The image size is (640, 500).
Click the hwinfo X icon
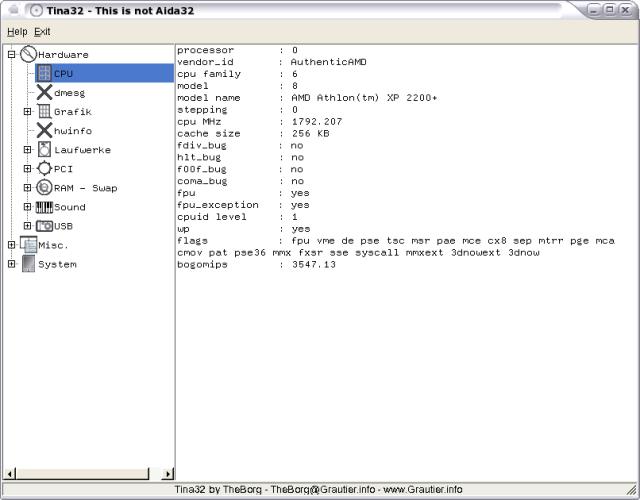44,131
